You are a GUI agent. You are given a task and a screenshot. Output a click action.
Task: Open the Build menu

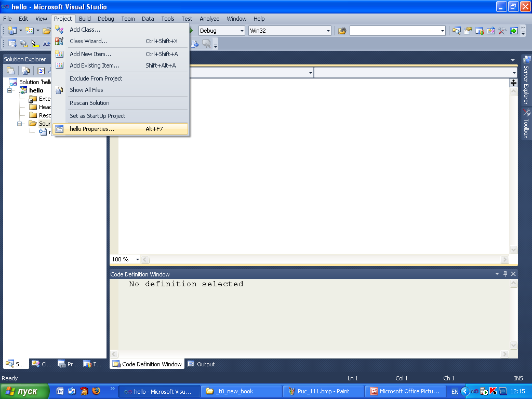click(85, 19)
